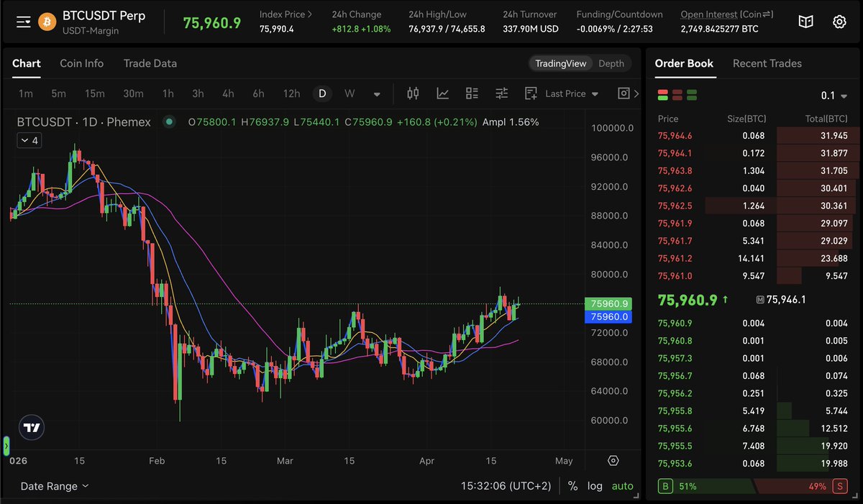
Task: Click the green 75960.9 price label on axis
Action: pos(609,303)
